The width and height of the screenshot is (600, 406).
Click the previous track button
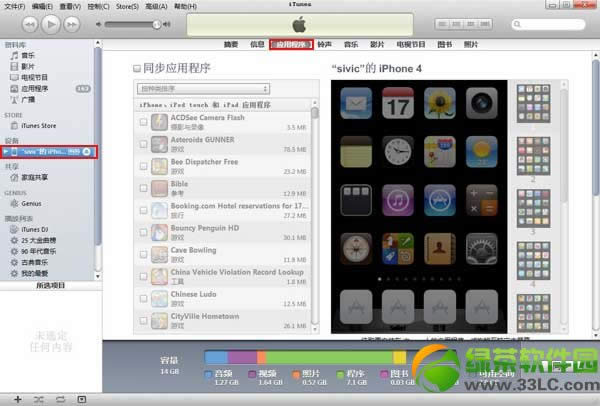pos(29,24)
